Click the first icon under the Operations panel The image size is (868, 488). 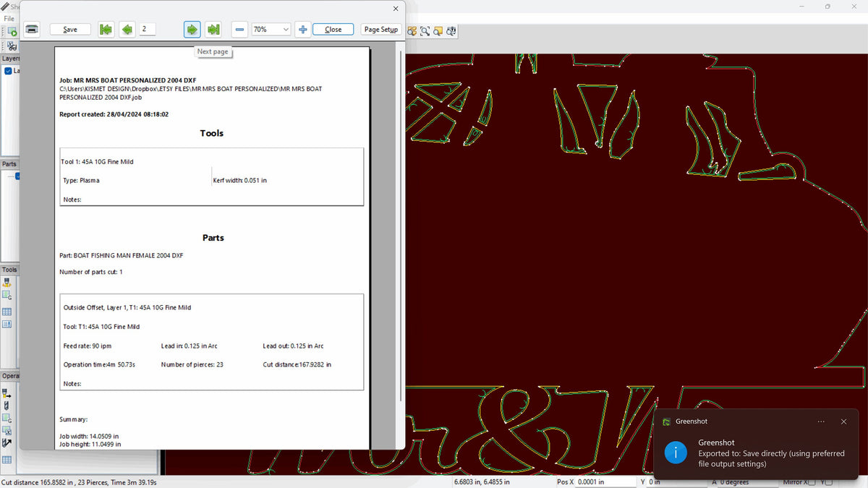pos(7,394)
